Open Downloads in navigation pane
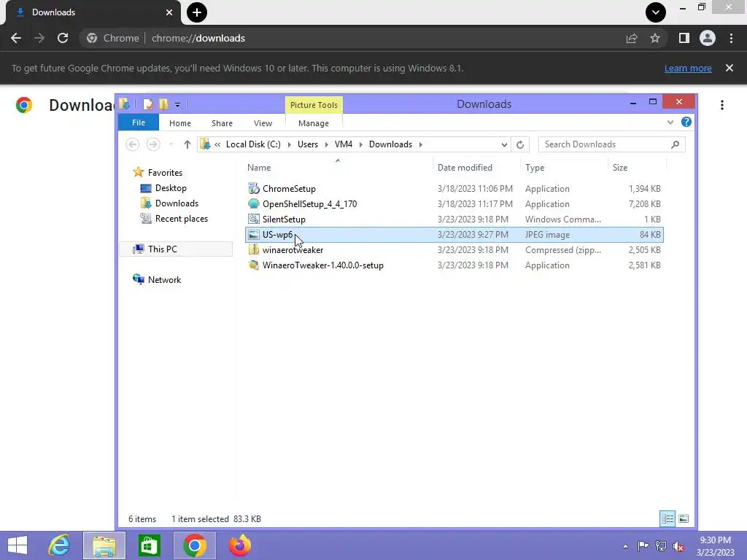The height and width of the screenshot is (560, 747). tap(177, 203)
